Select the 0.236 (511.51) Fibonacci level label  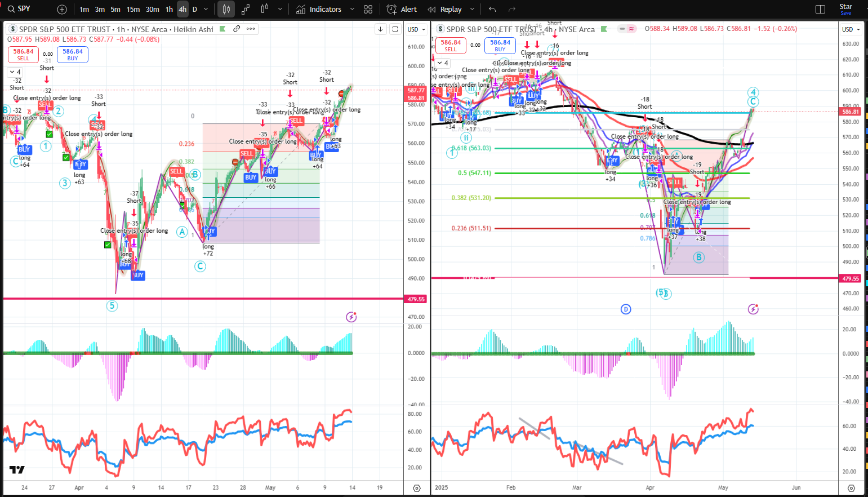point(471,228)
